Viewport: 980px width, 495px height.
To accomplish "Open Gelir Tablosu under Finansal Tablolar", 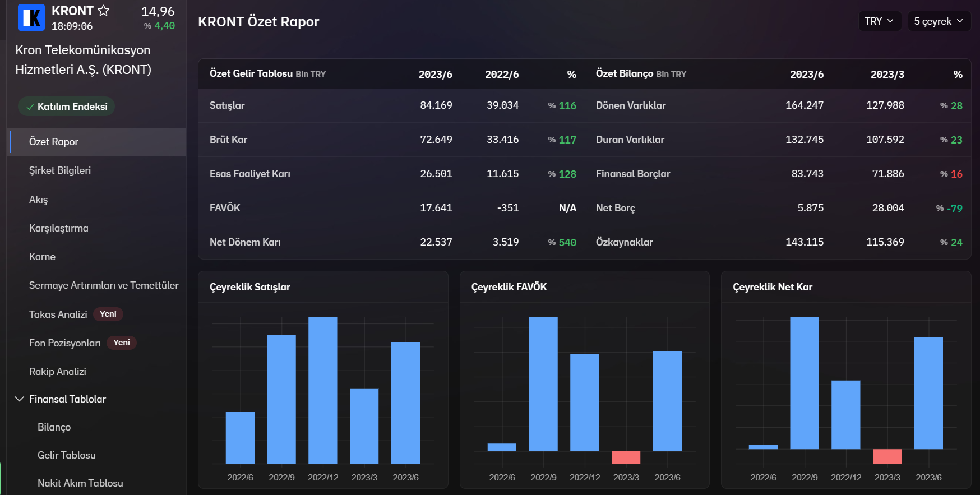I will coord(67,455).
